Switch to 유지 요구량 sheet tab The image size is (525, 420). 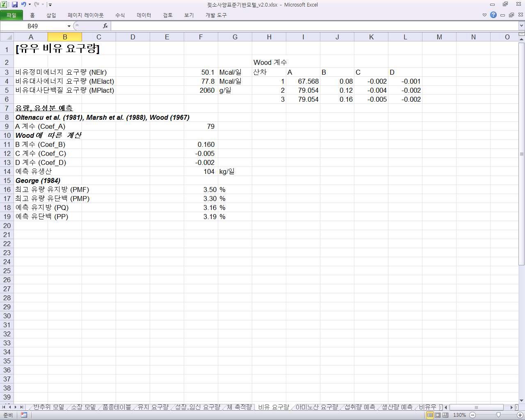pos(153,407)
